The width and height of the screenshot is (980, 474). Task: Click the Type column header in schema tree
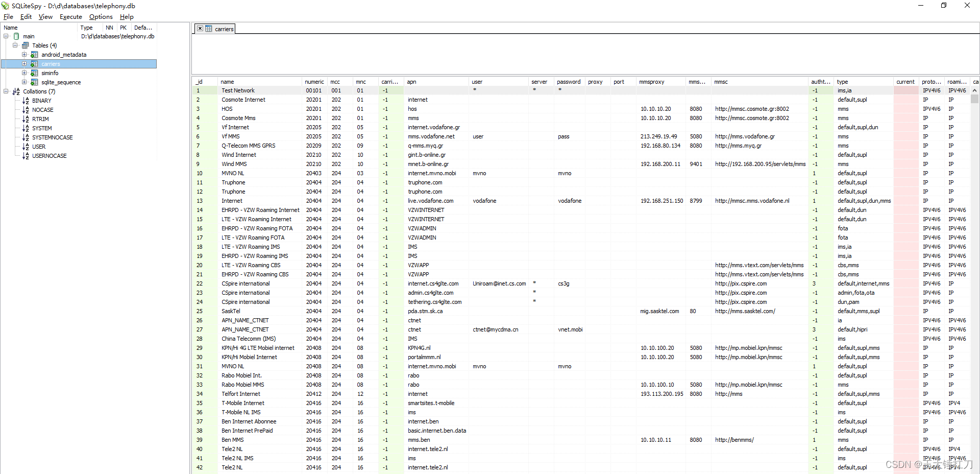click(90, 28)
